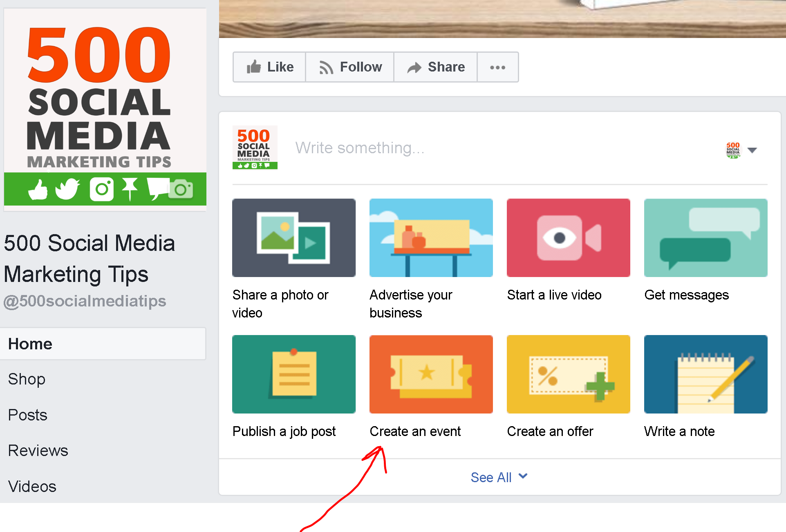Click the Write a note notepad icon
The width and height of the screenshot is (786, 532).
coord(705,374)
